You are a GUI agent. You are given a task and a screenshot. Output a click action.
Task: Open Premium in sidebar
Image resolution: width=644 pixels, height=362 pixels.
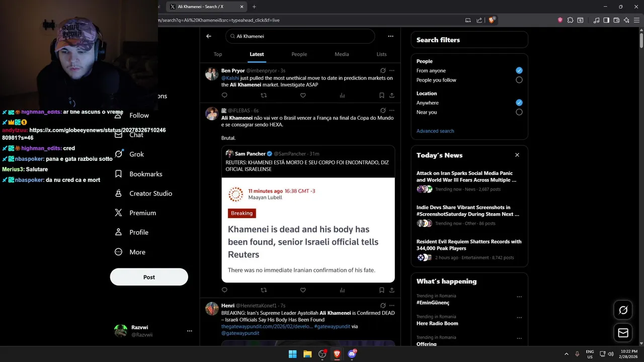[x=136, y=213]
